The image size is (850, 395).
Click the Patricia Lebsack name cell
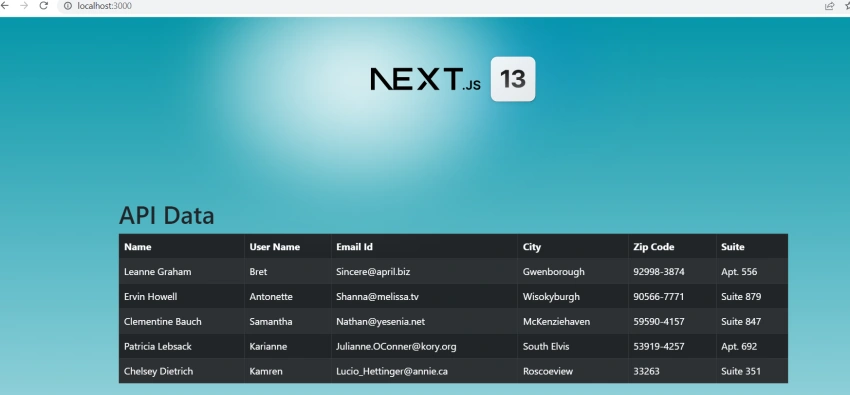(182, 346)
